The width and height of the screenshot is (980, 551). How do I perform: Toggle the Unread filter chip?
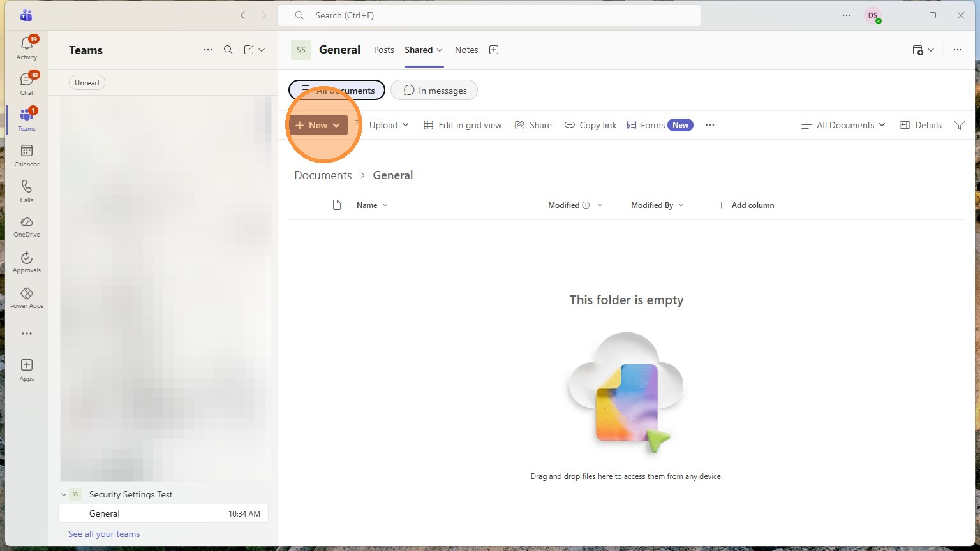87,82
